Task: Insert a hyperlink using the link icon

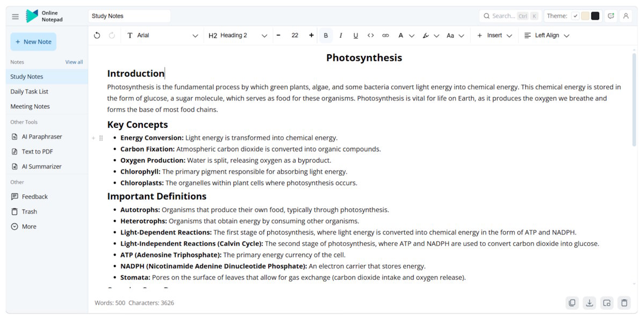Action: pos(385,35)
